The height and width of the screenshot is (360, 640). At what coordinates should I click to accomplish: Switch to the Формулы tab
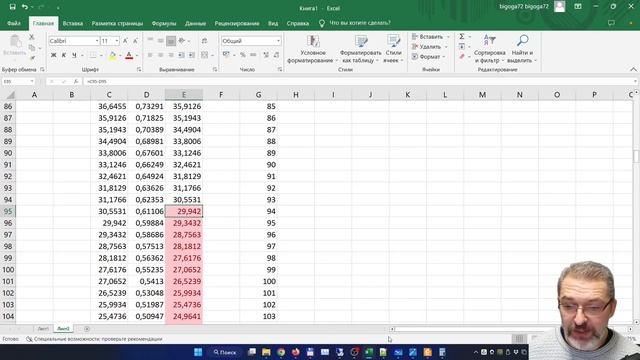pyautogui.click(x=164, y=23)
